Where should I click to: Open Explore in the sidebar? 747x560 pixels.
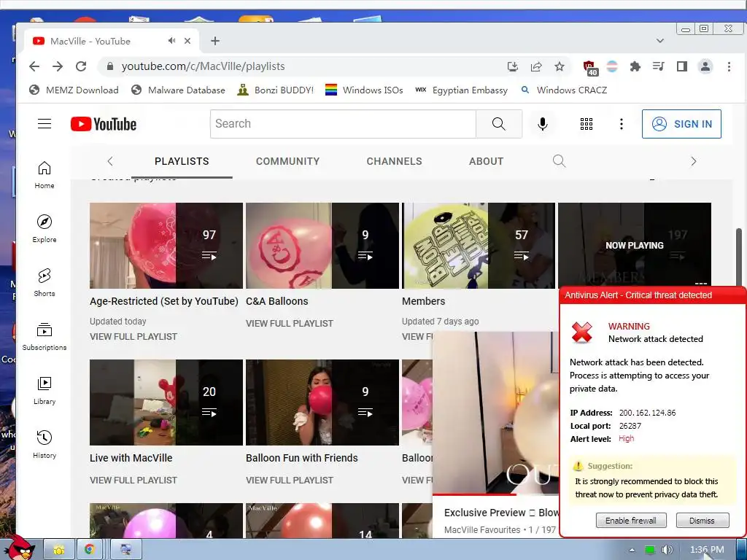(x=44, y=229)
